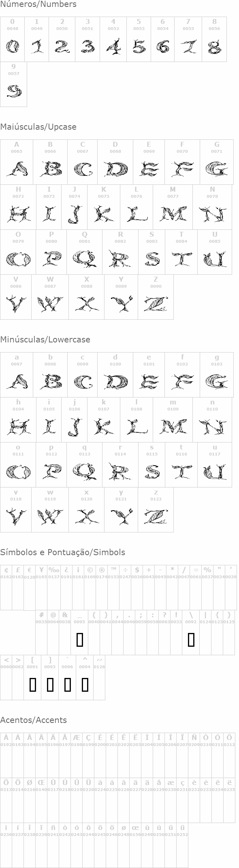Click the left bracket cell 0091
239x868 pixels.
32,678
